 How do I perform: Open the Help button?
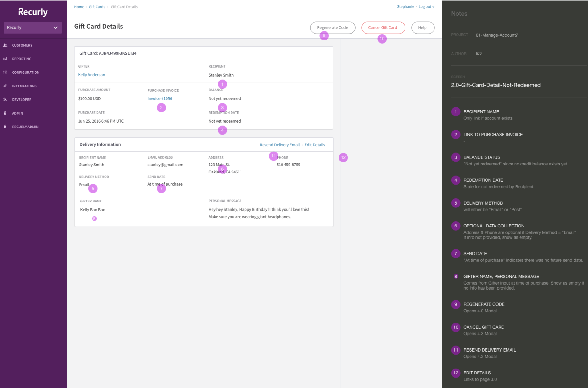422,27
